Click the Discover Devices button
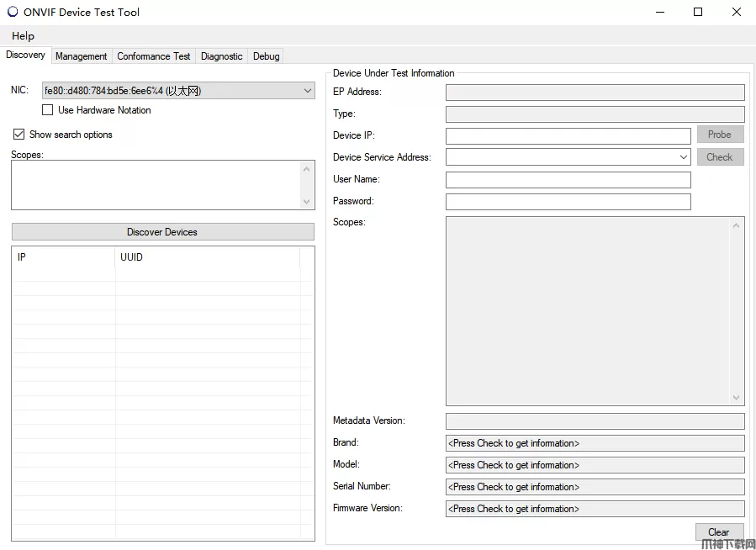This screenshot has width=756, height=550. pos(162,232)
